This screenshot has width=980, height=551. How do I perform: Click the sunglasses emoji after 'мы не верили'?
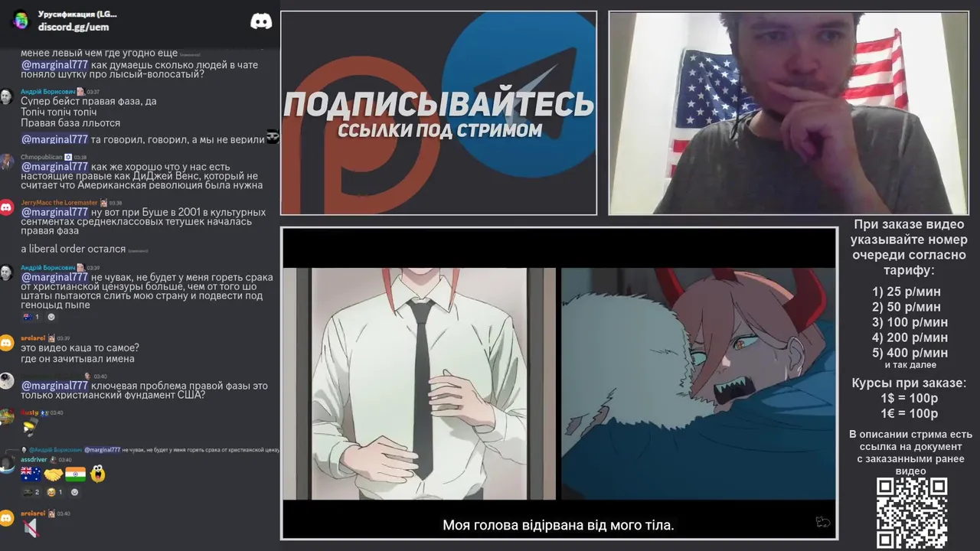(273, 137)
